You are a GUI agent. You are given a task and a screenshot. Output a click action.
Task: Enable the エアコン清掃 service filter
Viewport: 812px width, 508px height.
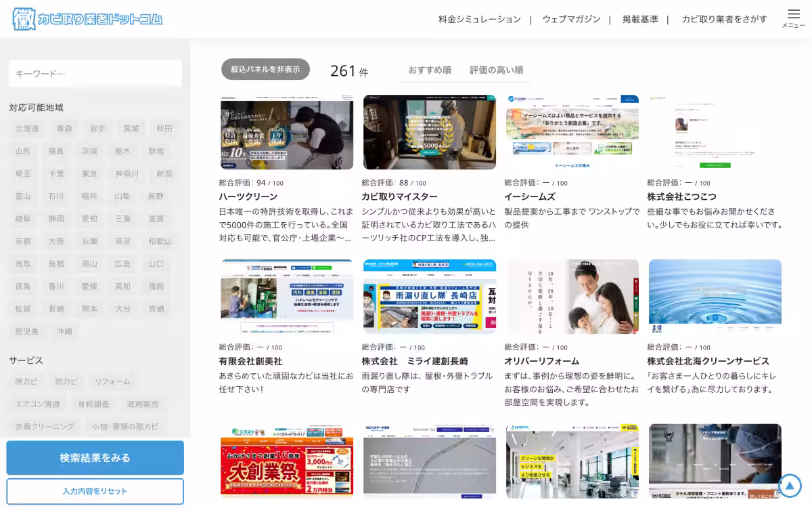tap(38, 404)
